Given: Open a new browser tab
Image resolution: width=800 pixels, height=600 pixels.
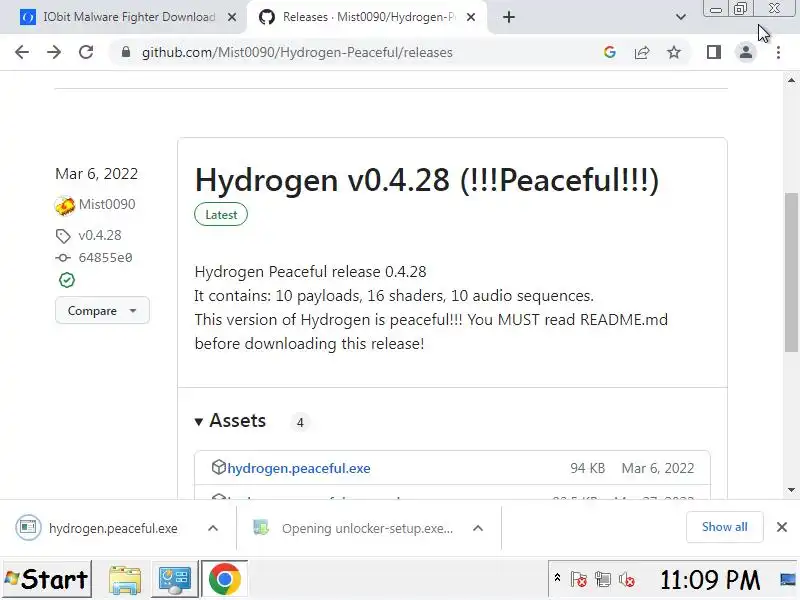Looking at the screenshot, I should (x=509, y=17).
